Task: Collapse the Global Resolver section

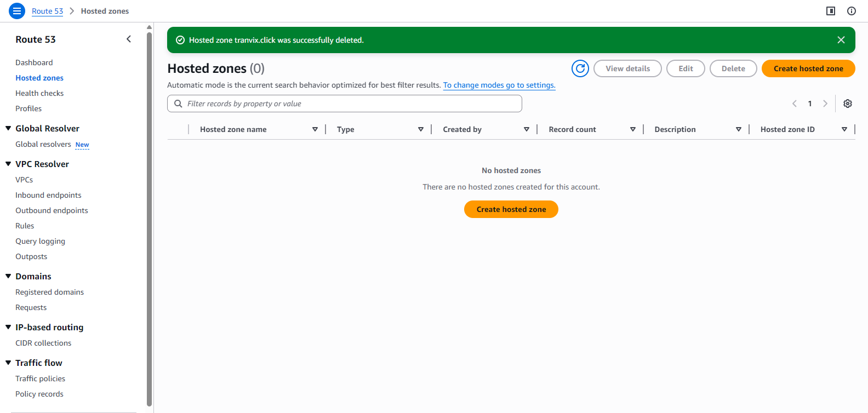Action: pyautogui.click(x=8, y=128)
